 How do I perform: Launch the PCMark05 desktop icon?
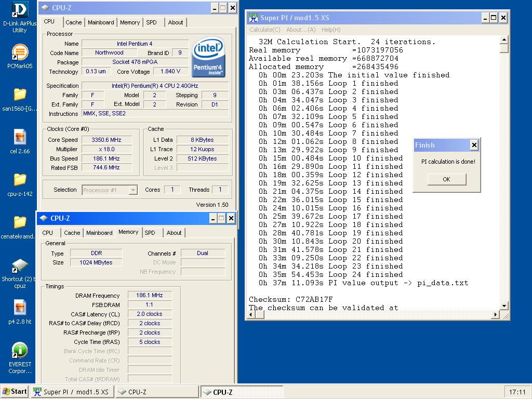click(x=20, y=52)
